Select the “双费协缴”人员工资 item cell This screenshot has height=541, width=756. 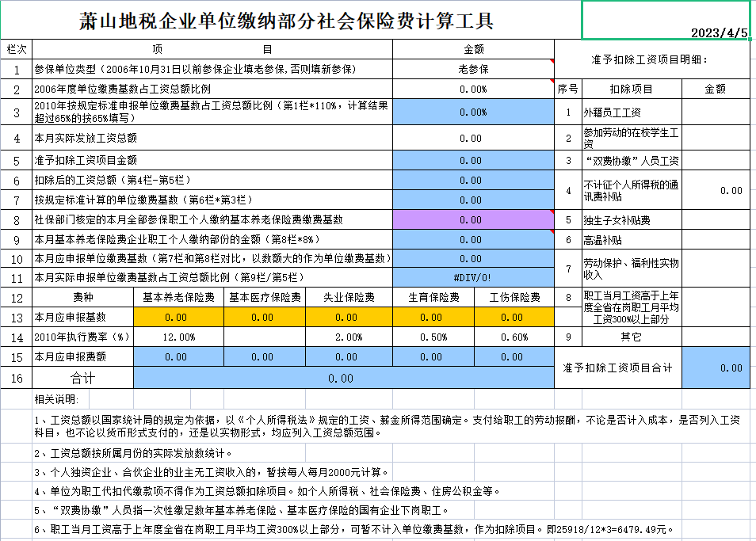coord(632,160)
